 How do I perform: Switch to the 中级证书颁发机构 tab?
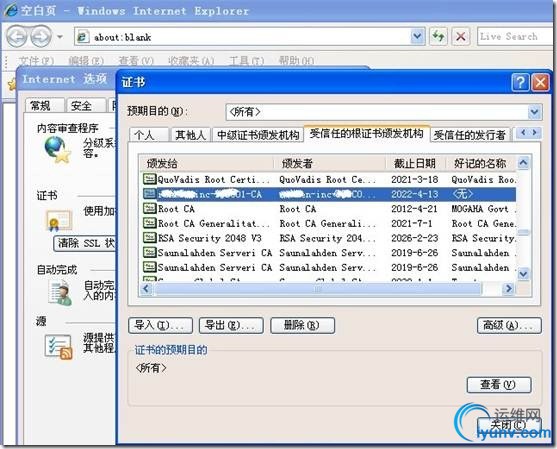(x=258, y=135)
